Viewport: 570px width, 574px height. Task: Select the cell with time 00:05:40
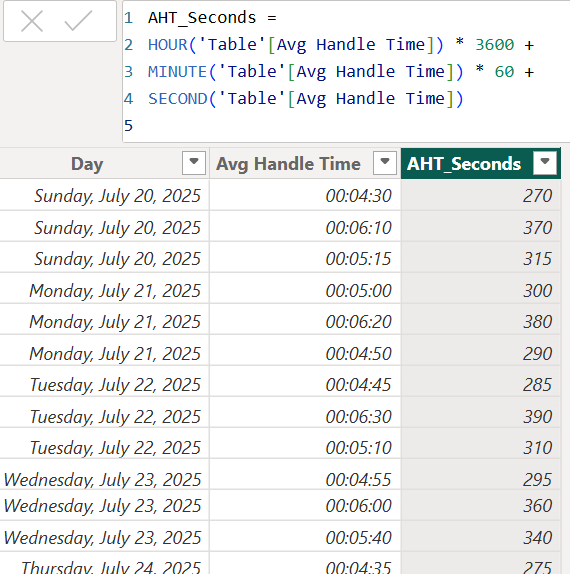pos(305,537)
